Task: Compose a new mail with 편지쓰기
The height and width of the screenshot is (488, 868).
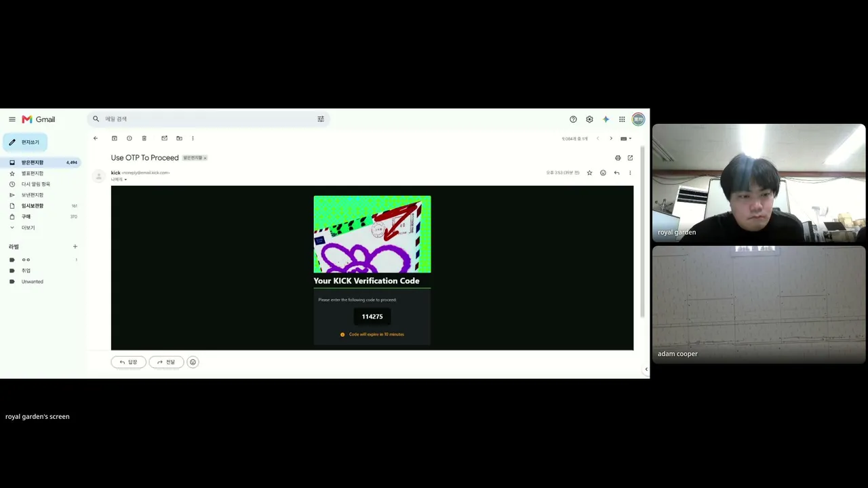Action: (x=25, y=142)
